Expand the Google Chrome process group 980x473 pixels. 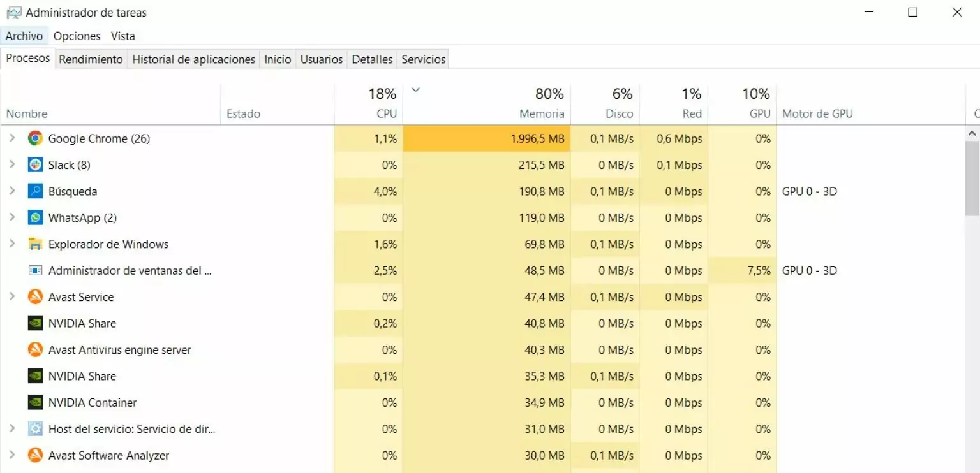(x=11, y=138)
